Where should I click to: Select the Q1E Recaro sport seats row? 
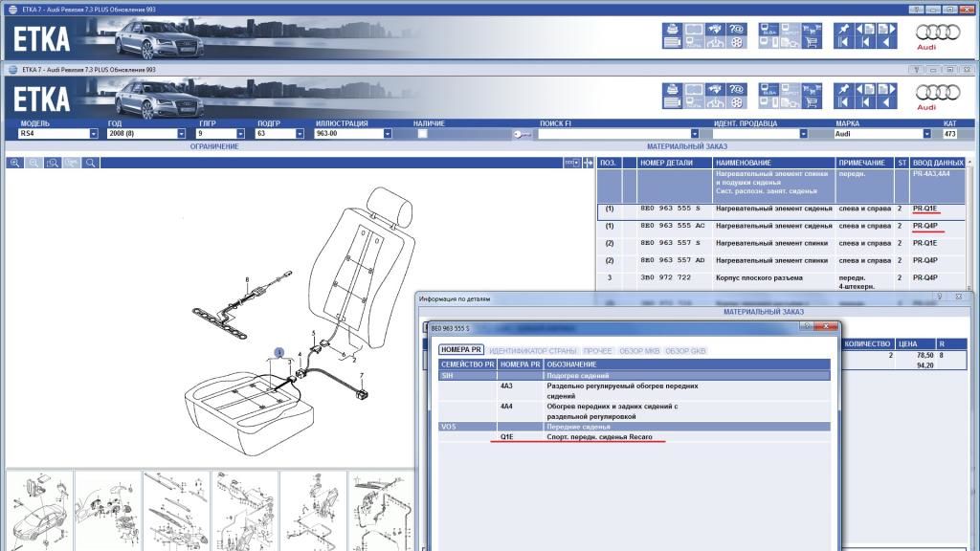click(635, 437)
